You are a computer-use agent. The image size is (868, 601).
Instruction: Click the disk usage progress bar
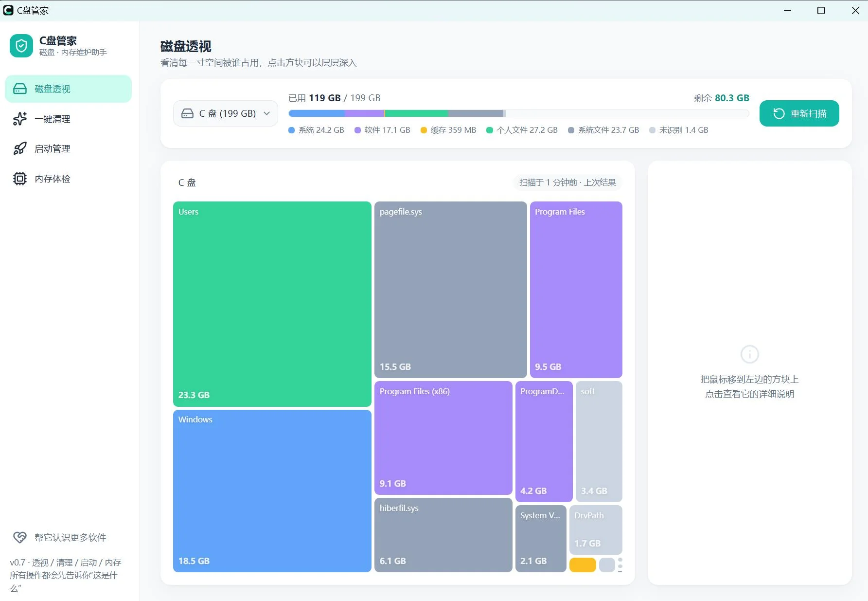click(518, 113)
